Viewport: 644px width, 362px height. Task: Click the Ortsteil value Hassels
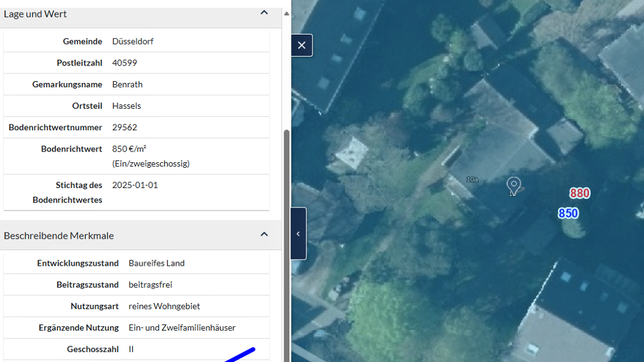tap(126, 106)
